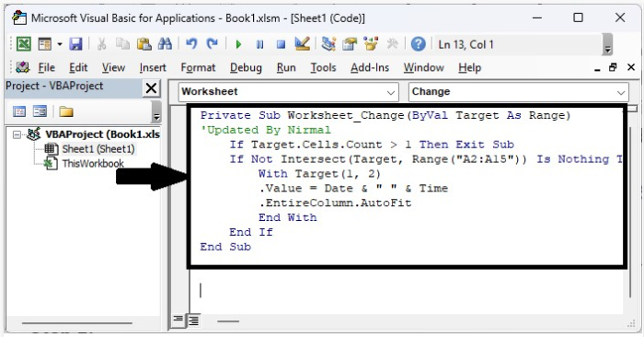This screenshot has width=644, height=337.
Task: Click the End Sub code line
Action: (225, 247)
